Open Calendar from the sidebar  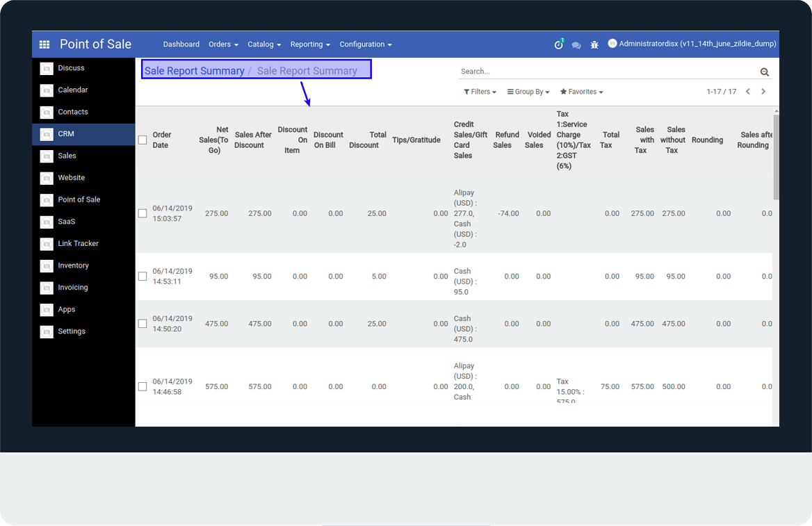pos(72,90)
